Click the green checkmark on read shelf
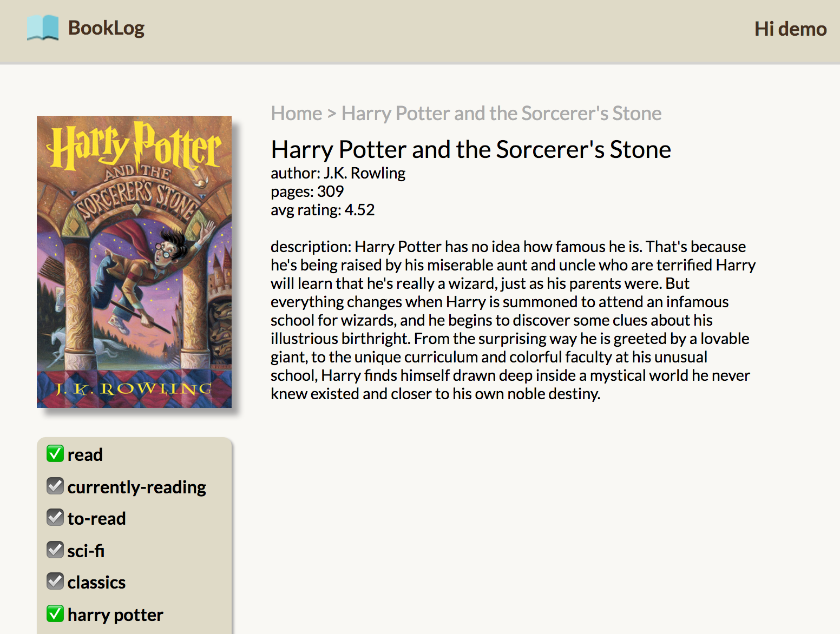 pyautogui.click(x=55, y=453)
